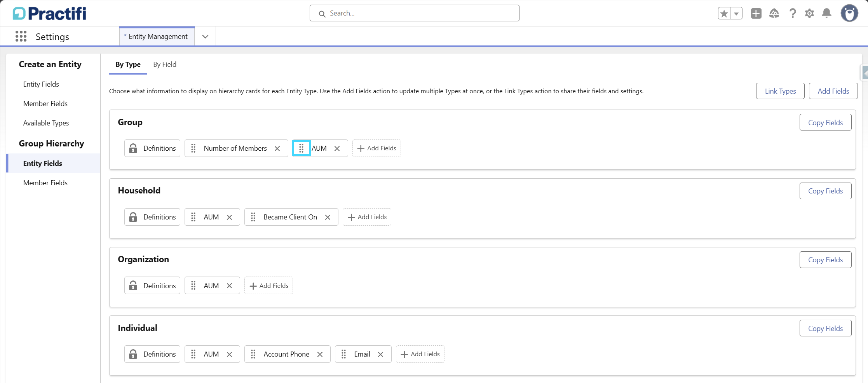This screenshot has width=868, height=383.
Task: Focus the global Search field
Action: (x=414, y=13)
